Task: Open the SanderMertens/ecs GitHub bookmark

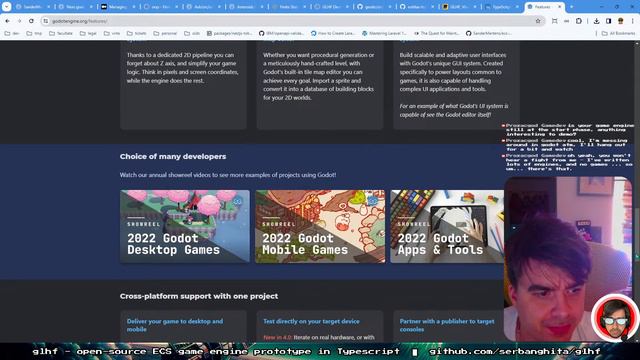Action: coord(489,33)
